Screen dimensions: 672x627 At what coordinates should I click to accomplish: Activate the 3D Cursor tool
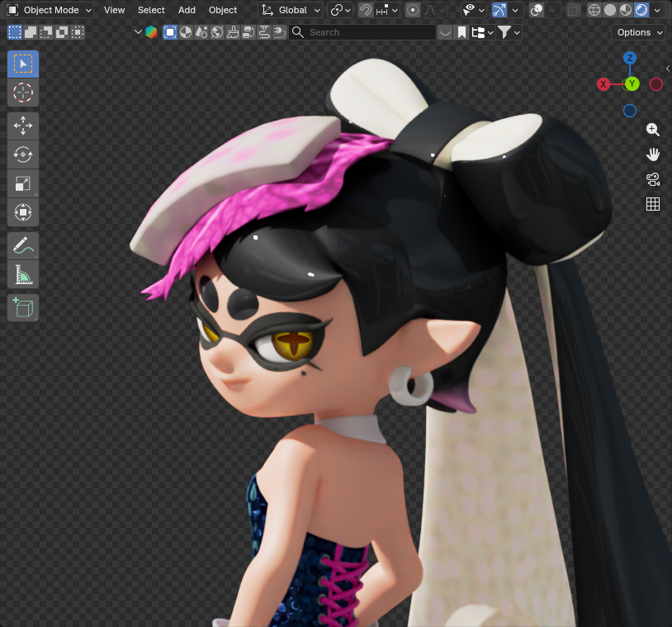[x=23, y=93]
